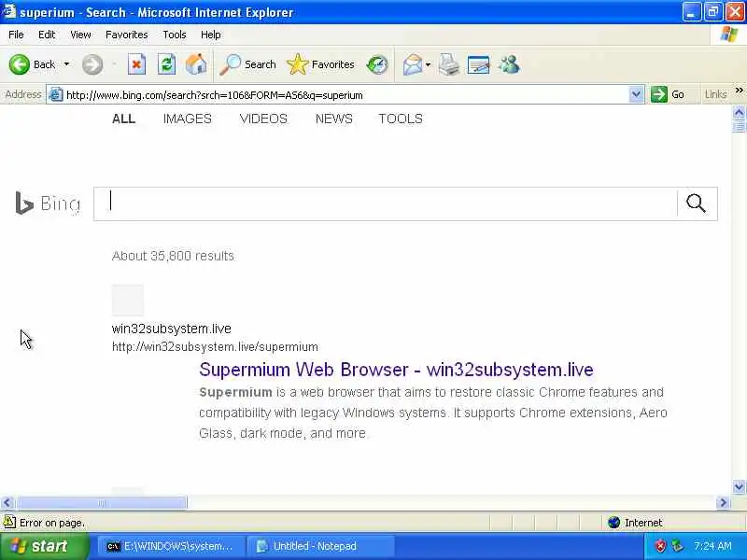747x560 pixels.
Task: Open the File menu
Action: (x=16, y=35)
